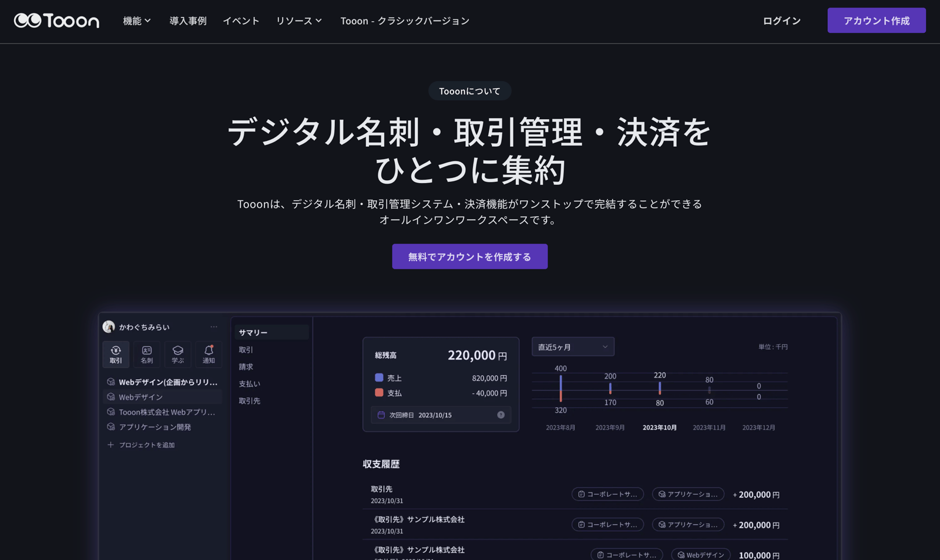Image resolution: width=940 pixels, height=560 pixels.
Task: Click the Tooonについて badge
Action: tap(470, 91)
